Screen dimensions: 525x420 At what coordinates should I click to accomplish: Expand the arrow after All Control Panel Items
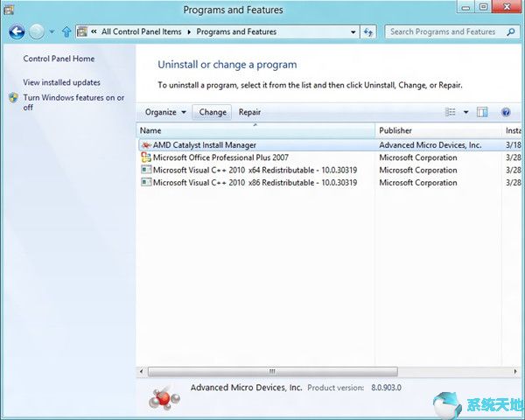tap(189, 32)
